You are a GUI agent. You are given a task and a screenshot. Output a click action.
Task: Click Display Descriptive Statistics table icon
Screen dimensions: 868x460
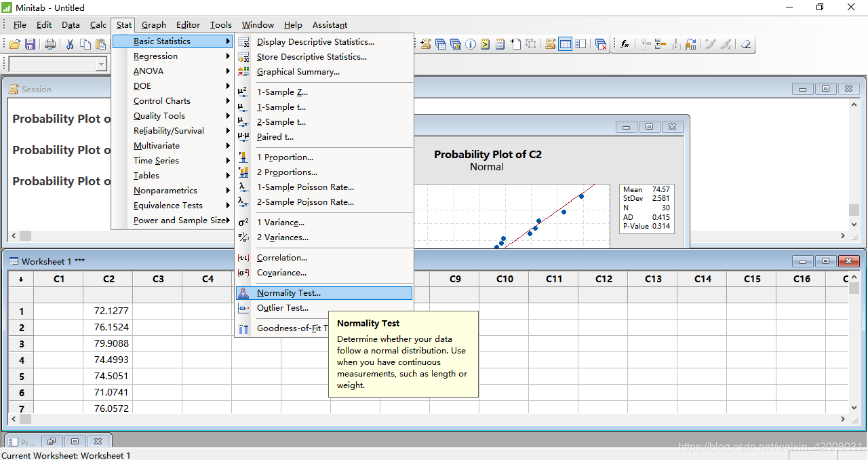(x=243, y=42)
